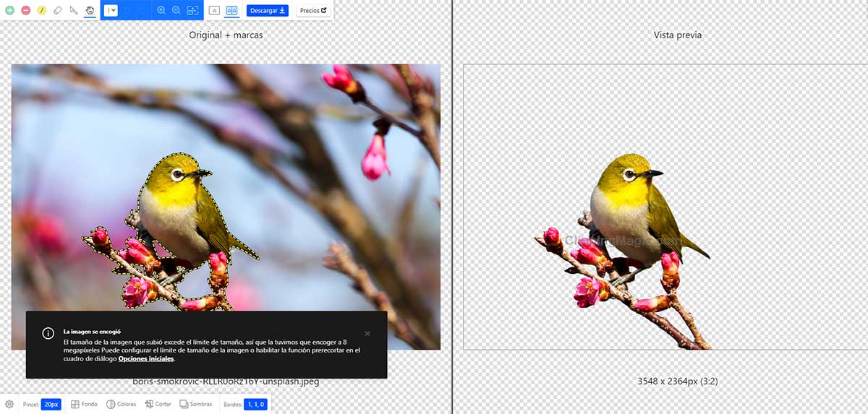868x414 pixels.
Task: Open the toolbar more-options dropdown
Action: (111, 11)
